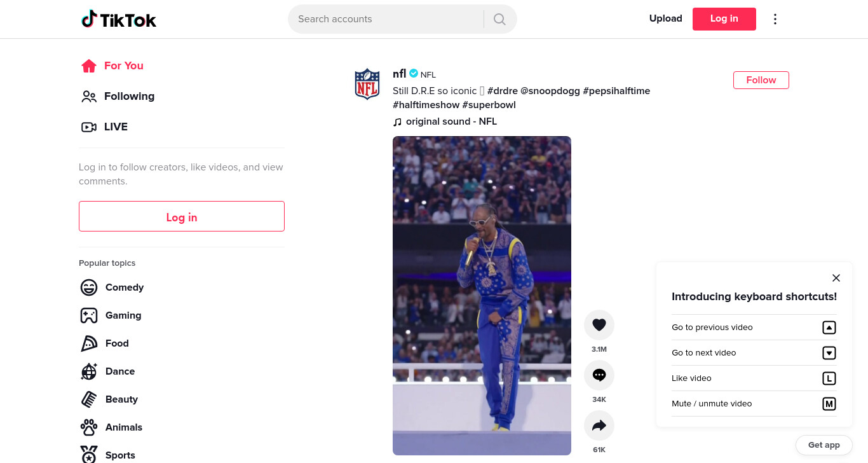Click the Food pizza icon

coord(89,343)
